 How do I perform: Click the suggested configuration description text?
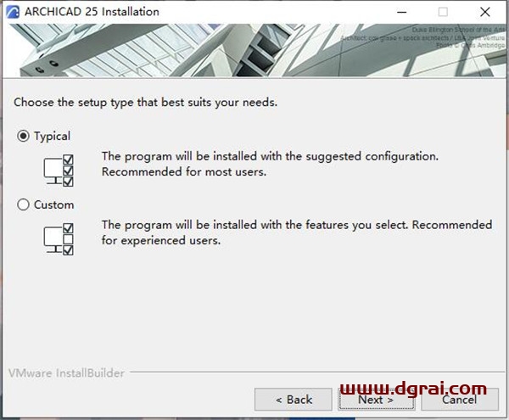coord(270,164)
